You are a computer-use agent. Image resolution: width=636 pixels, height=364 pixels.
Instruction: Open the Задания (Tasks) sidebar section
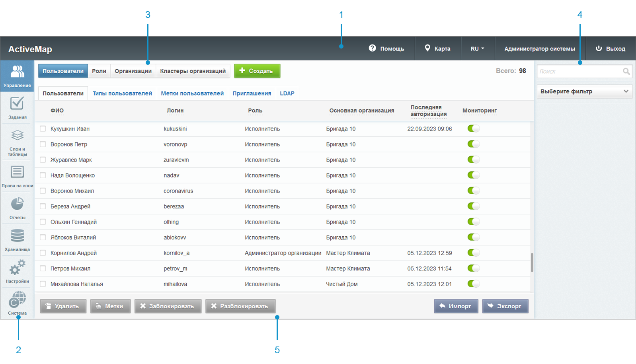coord(17,107)
